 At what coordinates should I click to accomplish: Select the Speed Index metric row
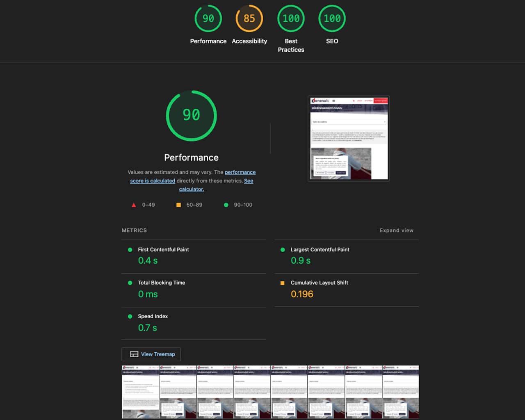tap(153, 317)
